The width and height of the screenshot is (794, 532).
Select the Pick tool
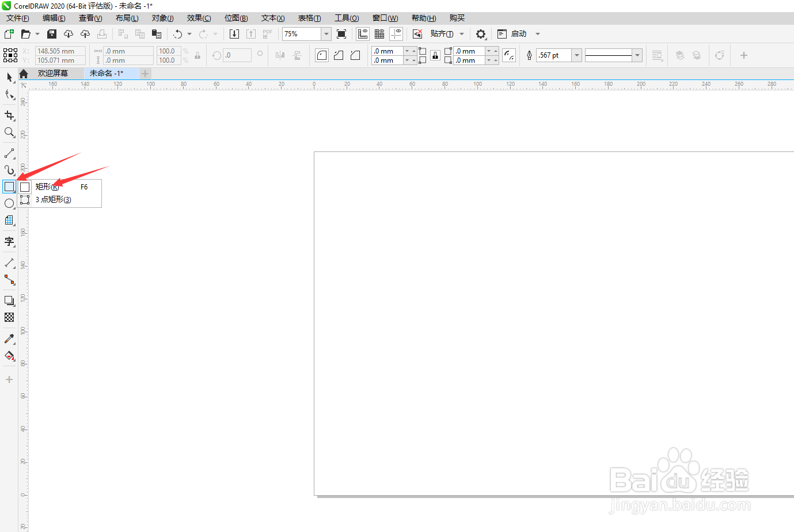pos(9,78)
